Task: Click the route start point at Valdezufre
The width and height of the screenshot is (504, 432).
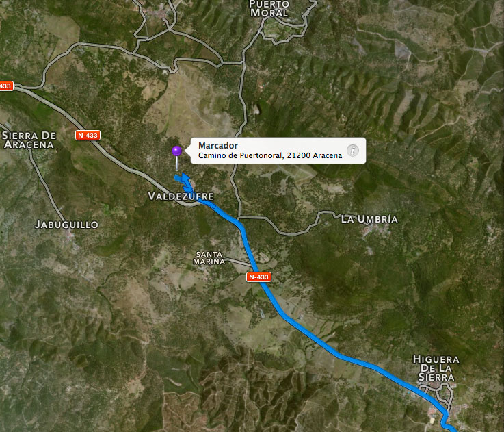Action: click(x=177, y=178)
